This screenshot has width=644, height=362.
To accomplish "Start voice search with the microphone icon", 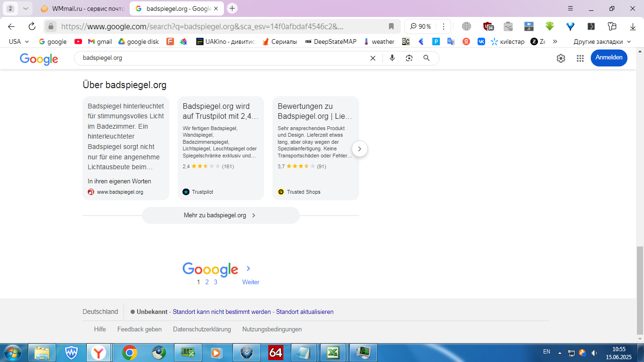I will 392,58.
